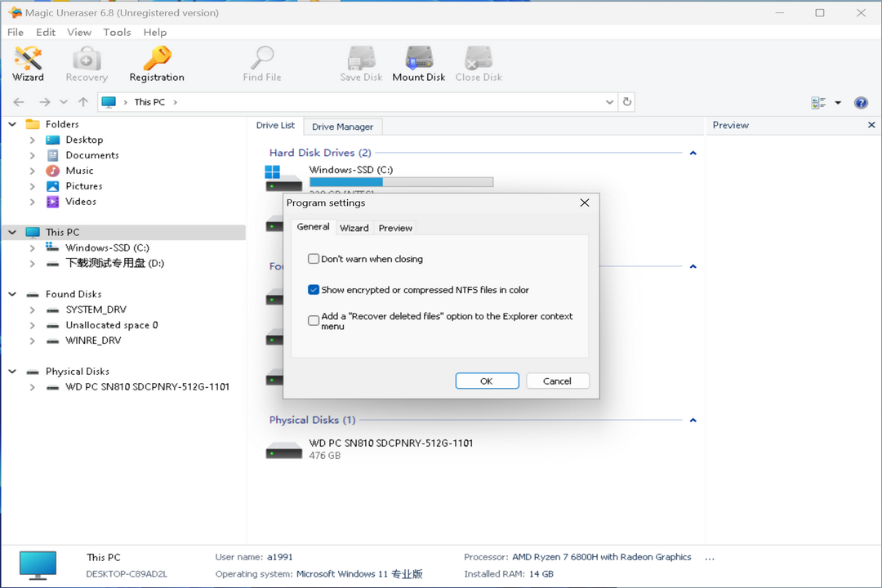Screen dimensions: 882x588
Task: Click the help question mark icon
Action: 860,103
